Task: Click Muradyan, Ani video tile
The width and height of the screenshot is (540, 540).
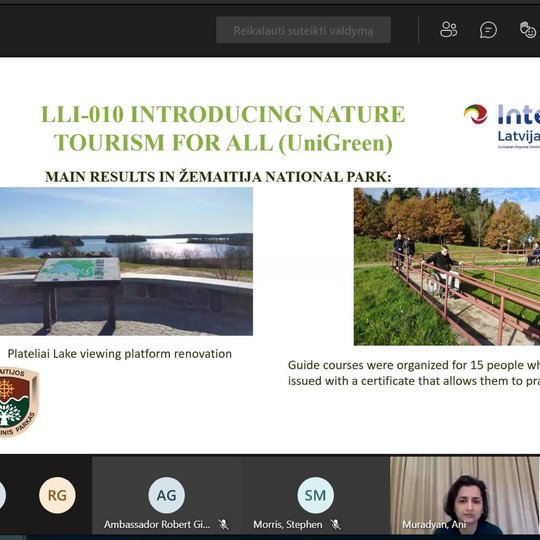Action: (x=465, y=495)
